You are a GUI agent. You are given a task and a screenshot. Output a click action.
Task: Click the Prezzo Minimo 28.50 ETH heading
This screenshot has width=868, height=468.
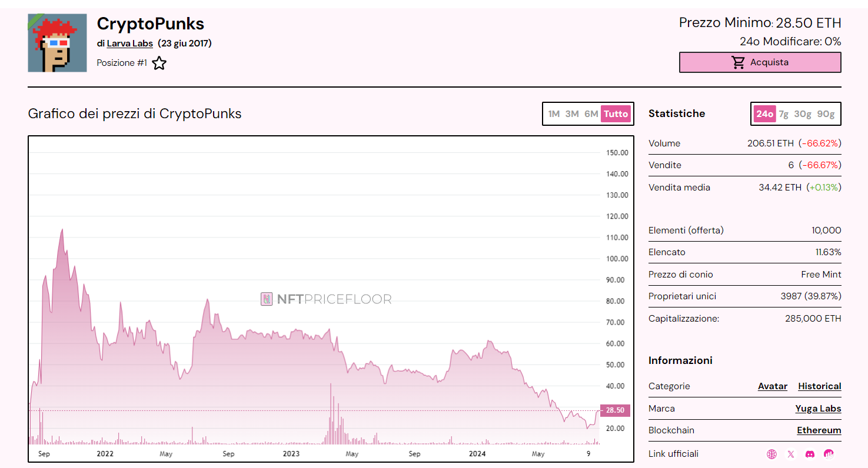tap(760, 23)
